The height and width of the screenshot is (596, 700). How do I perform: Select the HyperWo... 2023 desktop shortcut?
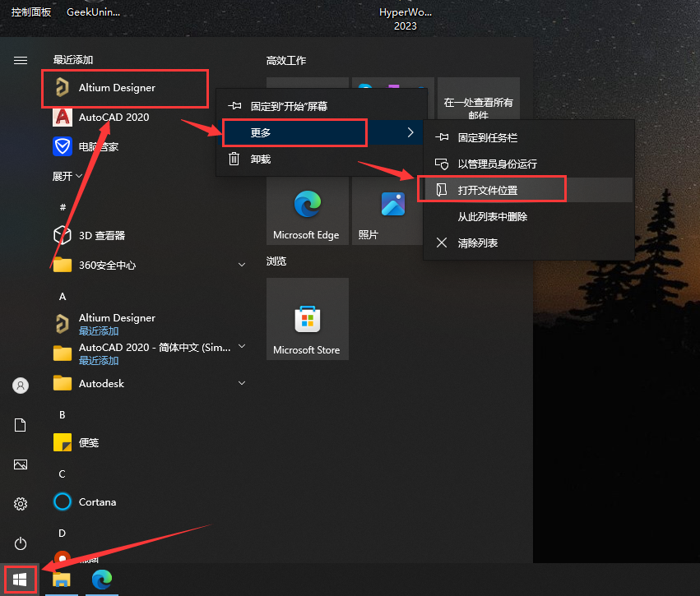pos(406,19)
